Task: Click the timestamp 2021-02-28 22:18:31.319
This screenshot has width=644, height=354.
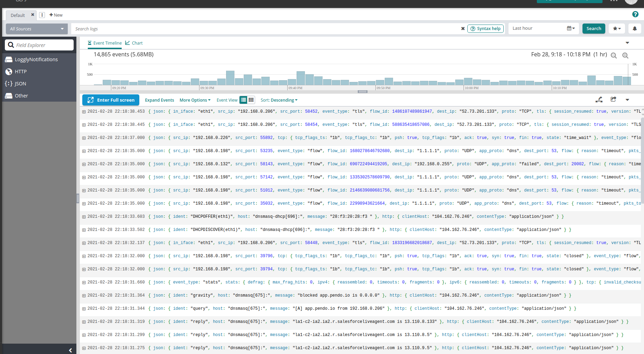Action: point(116,322)
